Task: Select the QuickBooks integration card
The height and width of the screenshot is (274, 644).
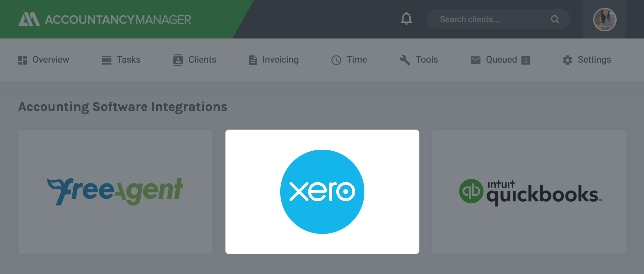Action: pos(529,192)
